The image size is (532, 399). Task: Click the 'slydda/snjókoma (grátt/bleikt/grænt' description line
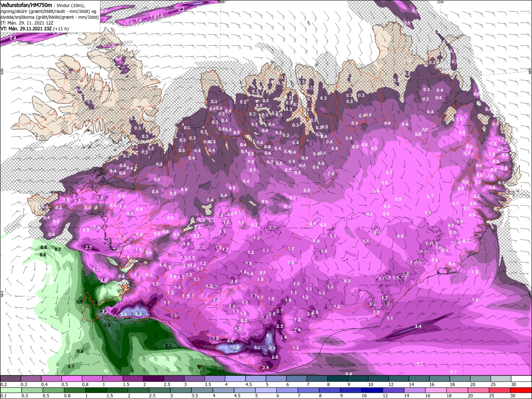click(x=50, y=17)
